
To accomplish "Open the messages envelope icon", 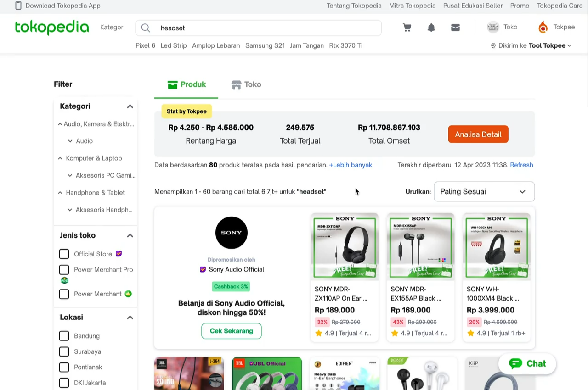I will tap(455, 28).
